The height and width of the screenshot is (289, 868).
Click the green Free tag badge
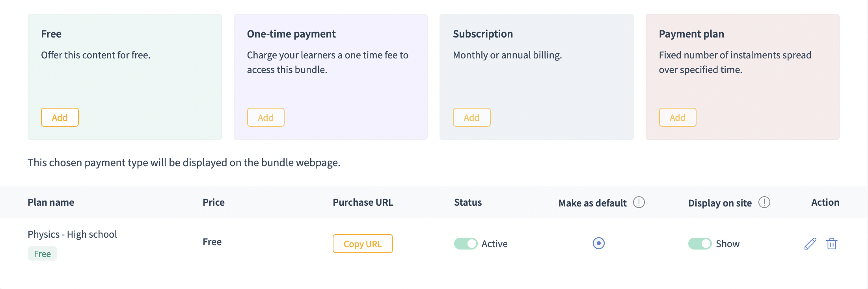click(x=42, y=253)
